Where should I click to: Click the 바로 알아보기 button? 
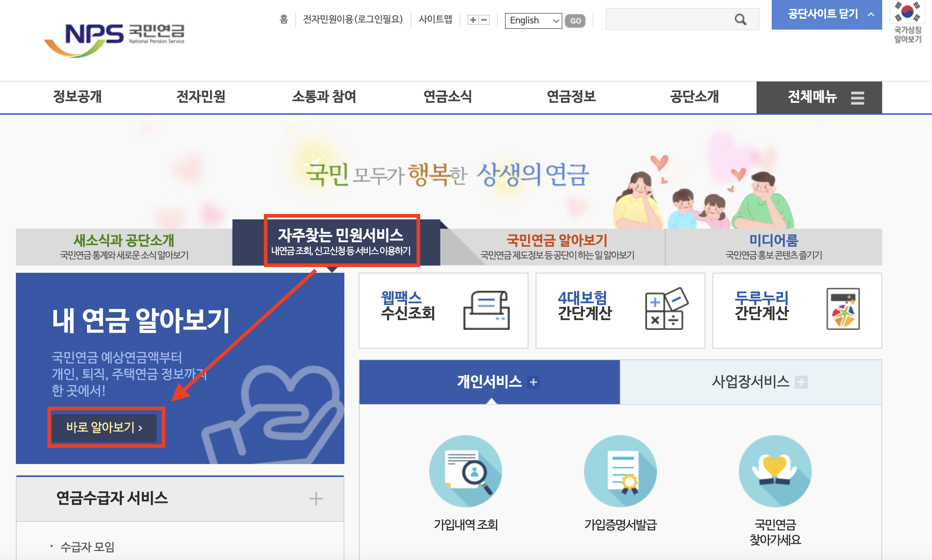[106, 428]
